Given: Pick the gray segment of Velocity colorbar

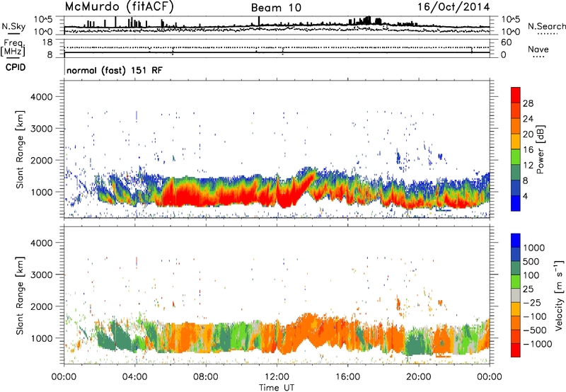Looking at the screenshot, I should (516, 295).
